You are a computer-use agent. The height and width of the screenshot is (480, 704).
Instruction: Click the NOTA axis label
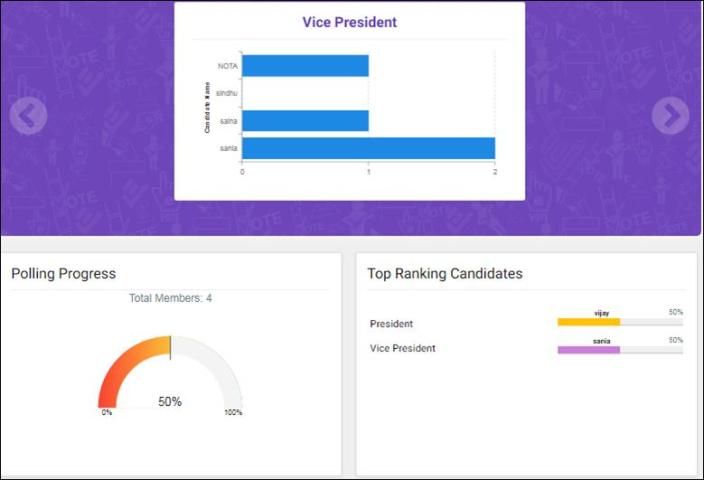pyautogui.click(x=227, y=66)
